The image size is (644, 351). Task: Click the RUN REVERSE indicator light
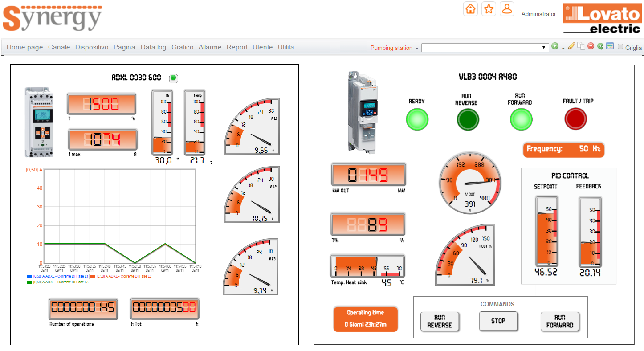coord(468,119)
